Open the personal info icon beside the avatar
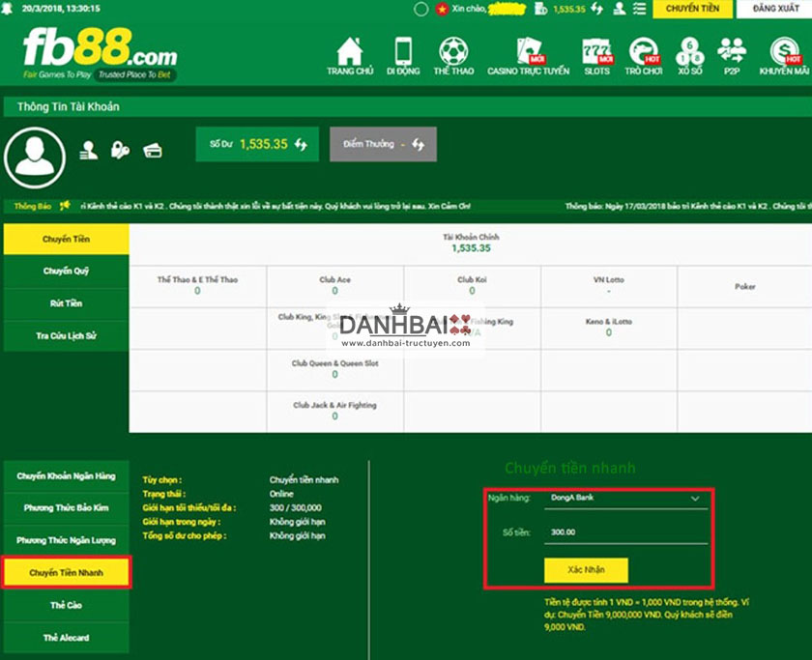 click(89, 151)
